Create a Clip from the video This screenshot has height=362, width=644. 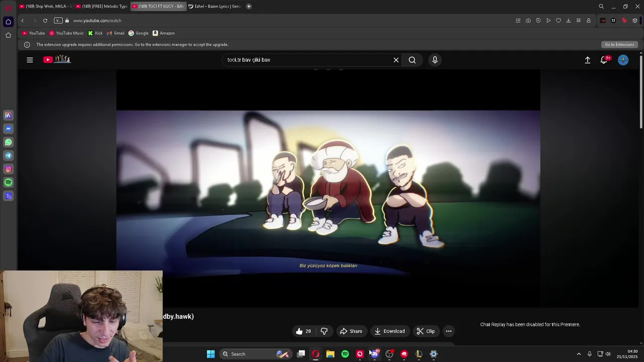(x=426, y=331)
